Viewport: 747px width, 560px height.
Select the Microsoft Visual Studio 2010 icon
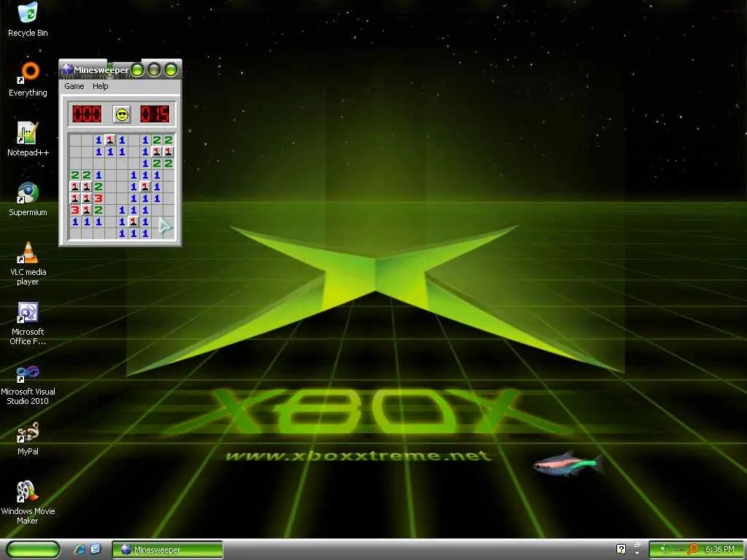point(28,384)
